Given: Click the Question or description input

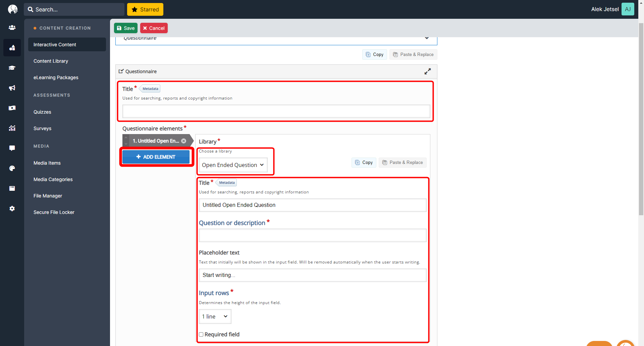Looking at the screenshot, I should [313, 235].
